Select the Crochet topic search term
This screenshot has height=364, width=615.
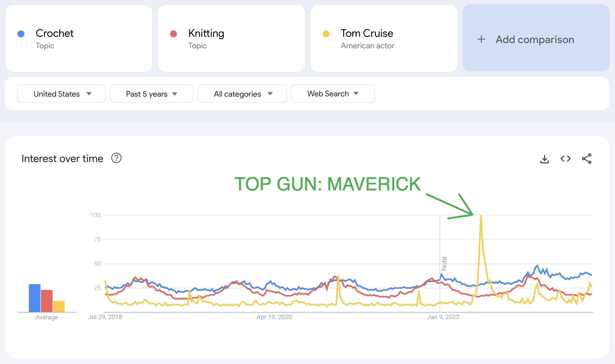55,34
